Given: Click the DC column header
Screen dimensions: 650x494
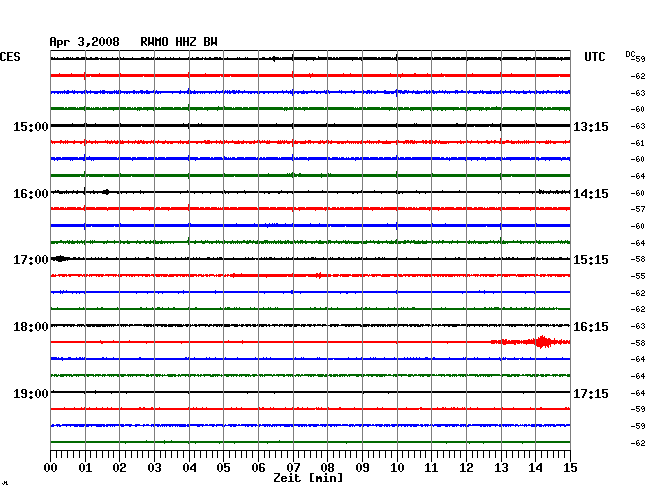Looking at the screenshot, I should click(x=630, y=54).
